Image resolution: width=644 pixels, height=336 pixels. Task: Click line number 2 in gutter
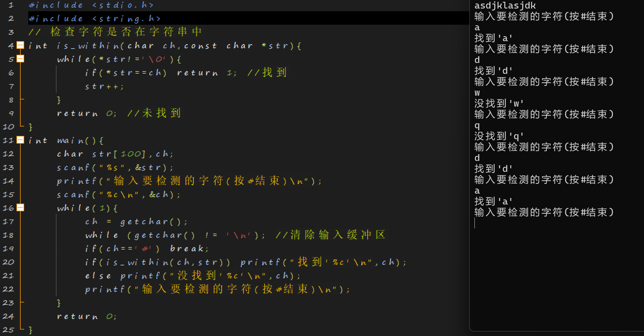pyautogui.click(x=11, y=19)
